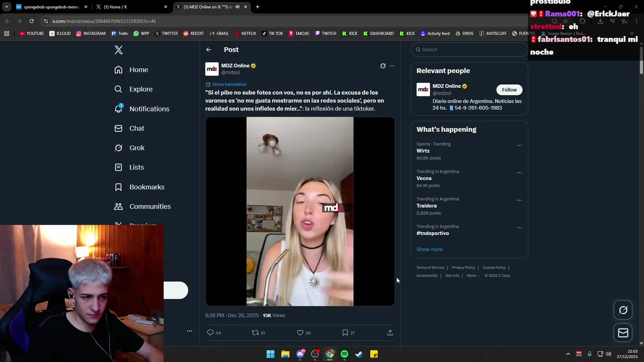Click the Search box on X
Image resolution: width=644 pixels, height=362 pixels.
pos(469,49)
